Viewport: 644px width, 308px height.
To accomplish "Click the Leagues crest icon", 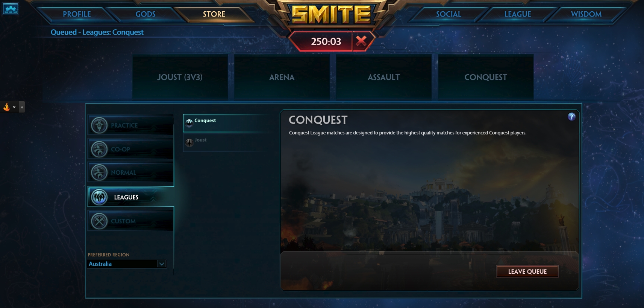I will coord(99,197).
